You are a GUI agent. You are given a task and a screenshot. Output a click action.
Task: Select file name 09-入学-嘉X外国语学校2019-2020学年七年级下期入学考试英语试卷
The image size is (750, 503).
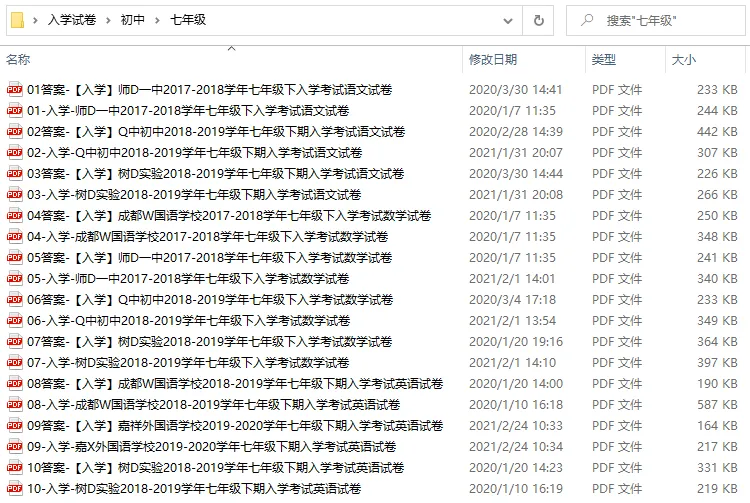coord(212,447)
